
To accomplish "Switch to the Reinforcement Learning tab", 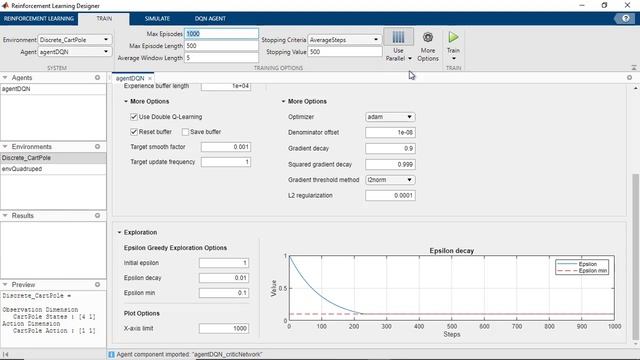I will tap(39, 18).
